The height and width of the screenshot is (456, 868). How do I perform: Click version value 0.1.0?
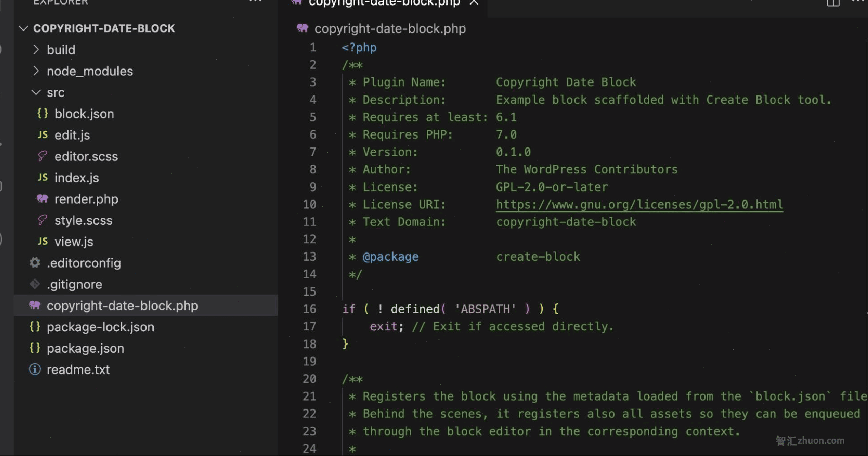(x=513, y=152)
